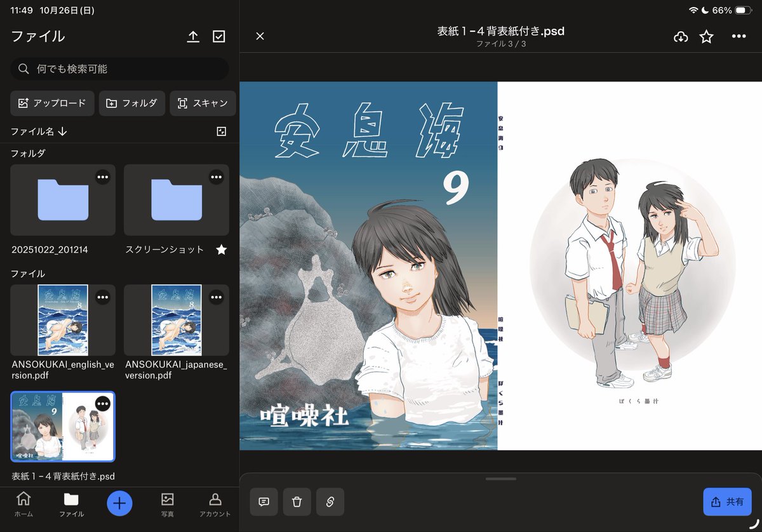Tap the moon Do Not Disturb icon

(x=705, y=10)
